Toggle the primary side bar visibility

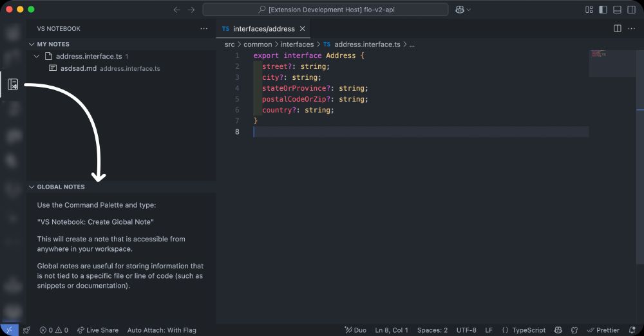tap(603, 10)
